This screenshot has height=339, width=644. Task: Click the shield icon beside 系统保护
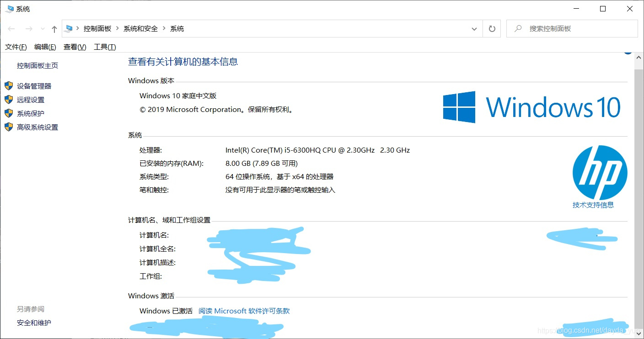9,113
